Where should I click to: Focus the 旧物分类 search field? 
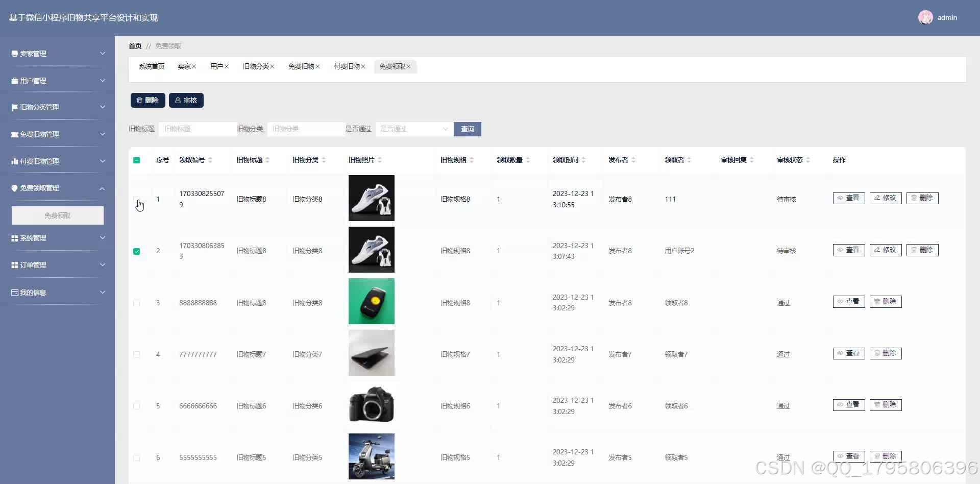click(x=306, y=129)
